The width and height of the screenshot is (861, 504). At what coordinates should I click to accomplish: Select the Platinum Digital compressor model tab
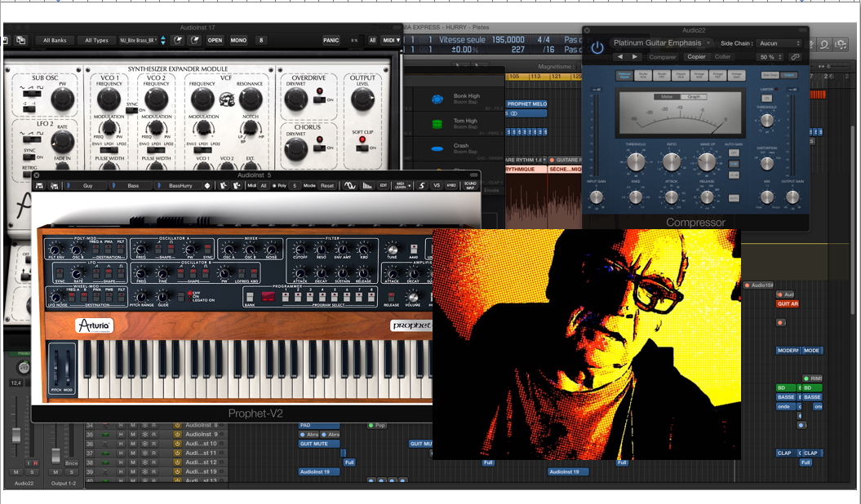[x=624, y=76]
